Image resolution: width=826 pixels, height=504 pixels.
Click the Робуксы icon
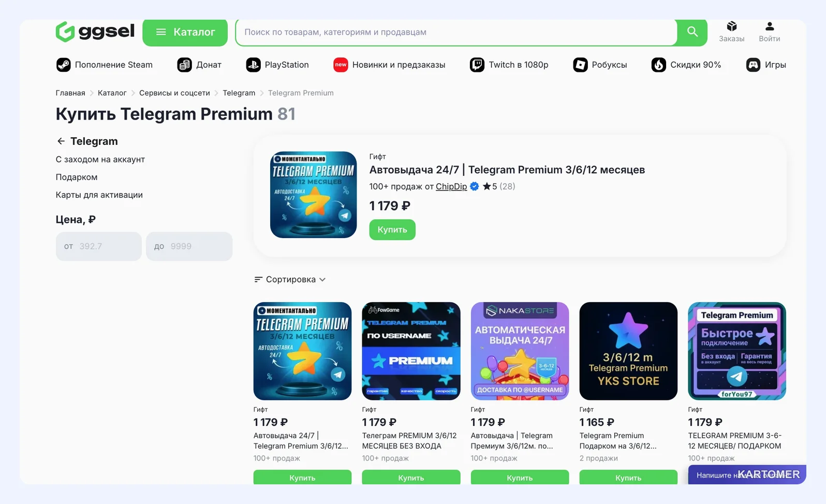pyautogui.click(x=580, y=65)
